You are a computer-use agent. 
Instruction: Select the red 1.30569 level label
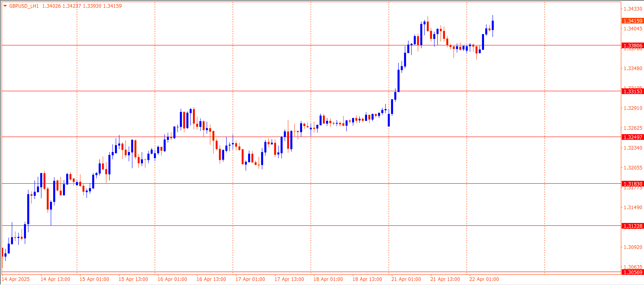coord(633,272)
